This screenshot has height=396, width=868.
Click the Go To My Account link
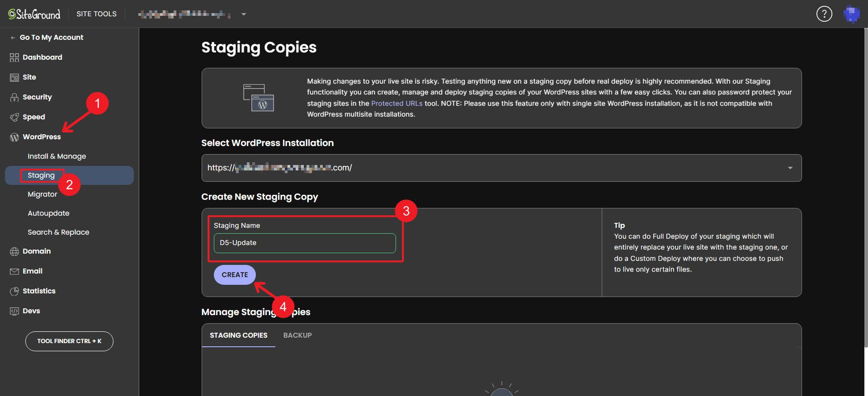pyautogui.click(x=52, y=37)
